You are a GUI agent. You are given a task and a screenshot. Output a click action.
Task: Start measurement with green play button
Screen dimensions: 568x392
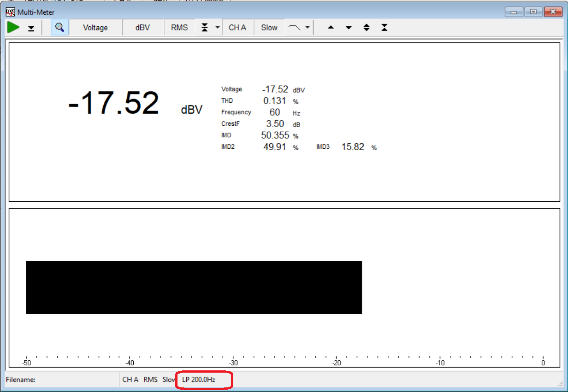13,27
